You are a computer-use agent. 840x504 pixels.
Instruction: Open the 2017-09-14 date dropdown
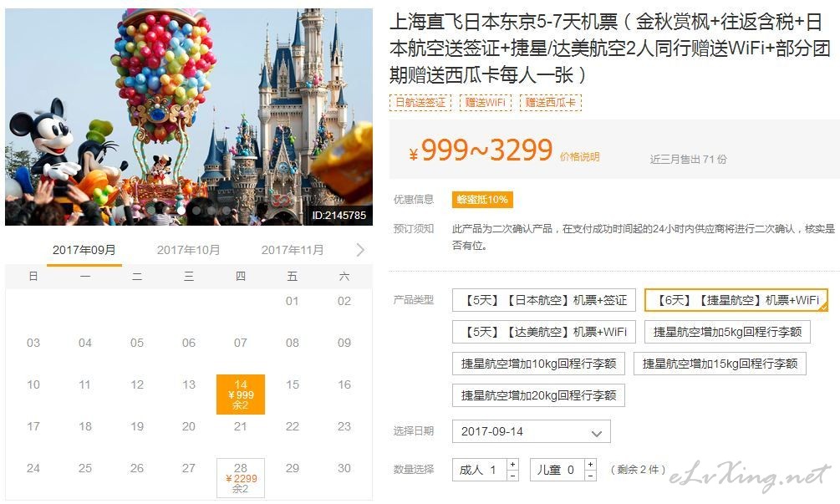tap(531, 431)
